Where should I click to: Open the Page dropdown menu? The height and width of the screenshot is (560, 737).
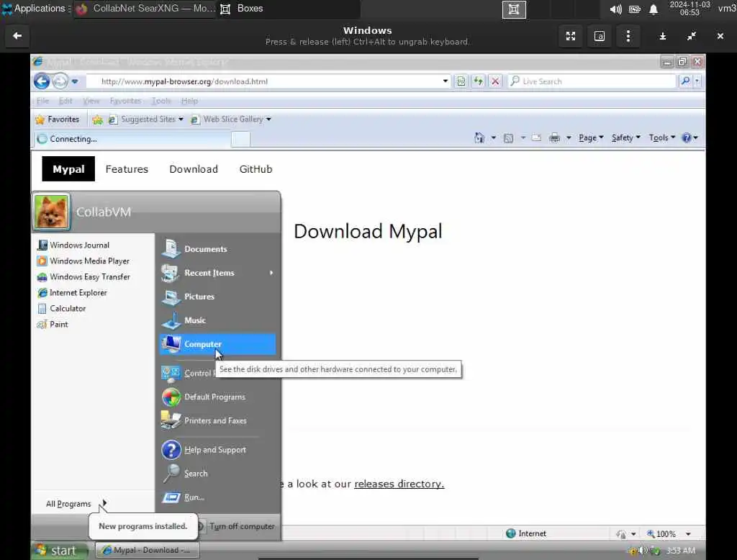click(x=591, y=137)
